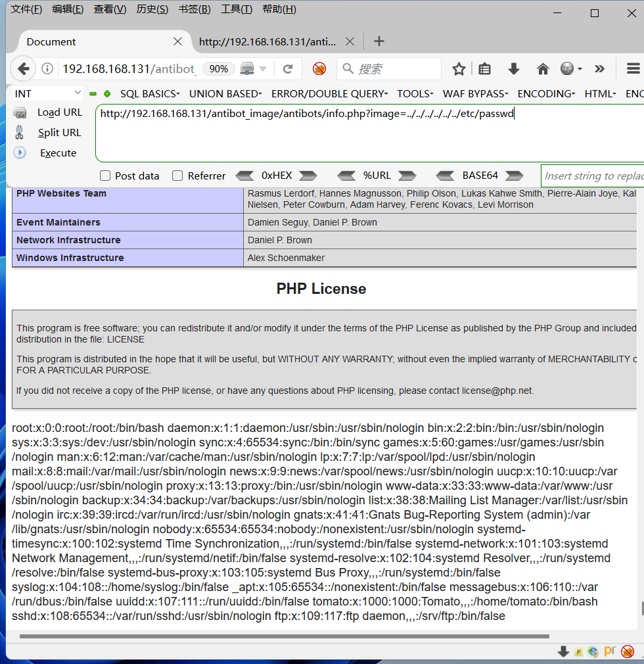The width and height of the screenshot is (644, 664).
Task: Click the BASE64 left decode arrow
Action: point(445,176)
